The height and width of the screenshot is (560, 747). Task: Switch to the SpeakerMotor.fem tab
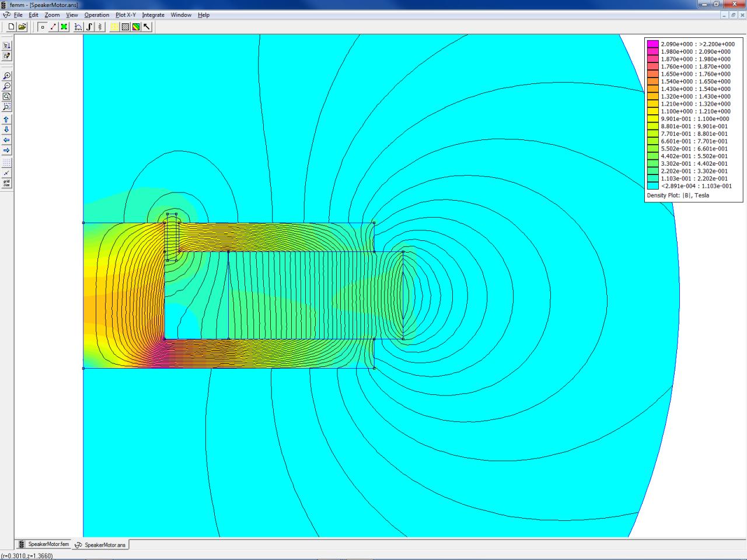click(x=44, y=544)
